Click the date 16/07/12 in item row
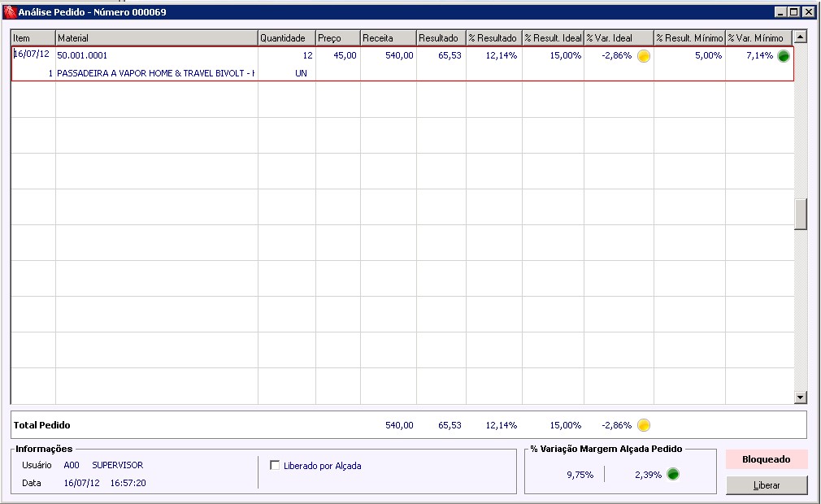821x504 pixels. click(x=32, y=54)
